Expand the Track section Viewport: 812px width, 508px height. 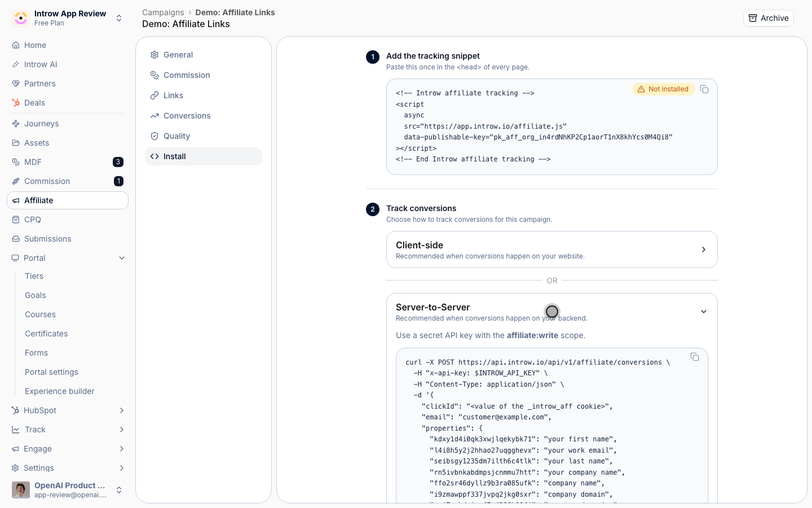coord(122,430)
